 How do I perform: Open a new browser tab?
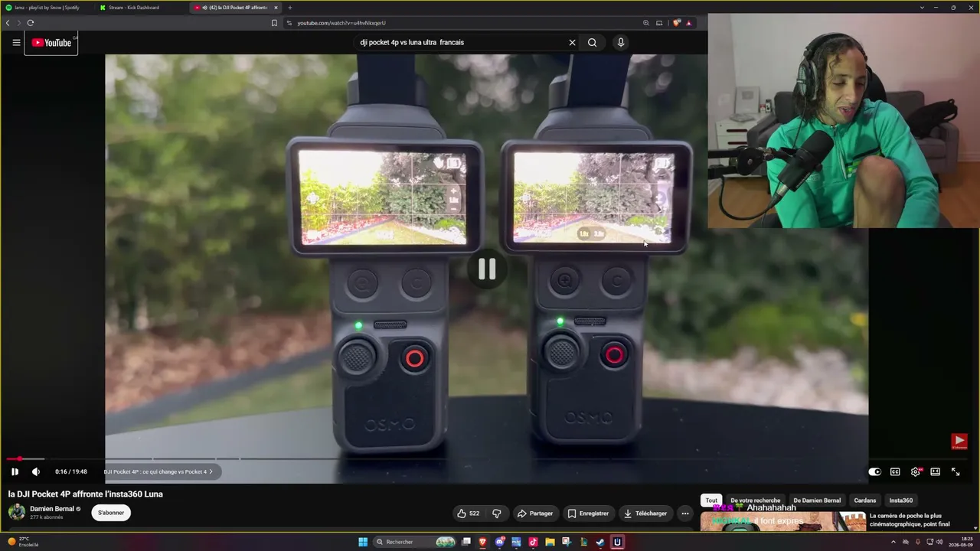289,8
